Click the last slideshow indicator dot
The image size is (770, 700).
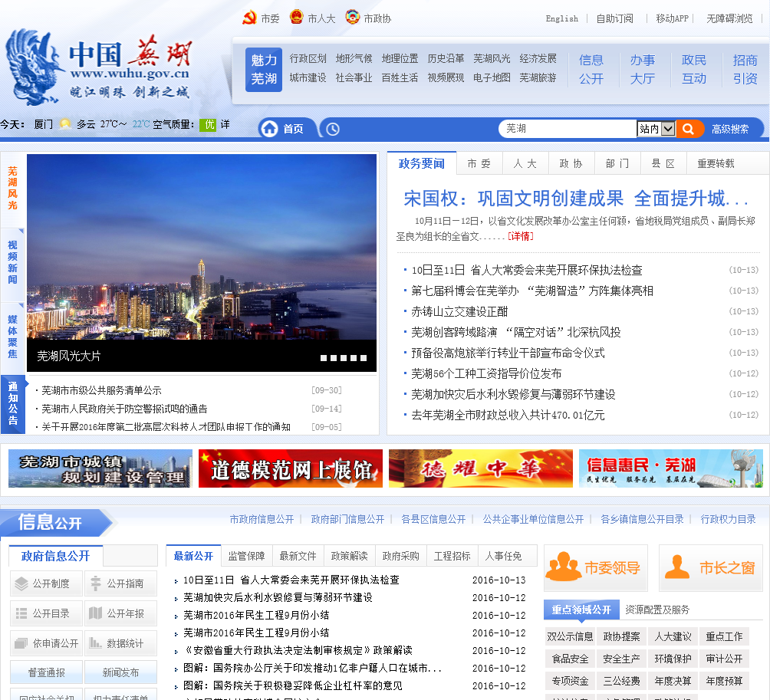pyautogui.click(x=364, y=358)
